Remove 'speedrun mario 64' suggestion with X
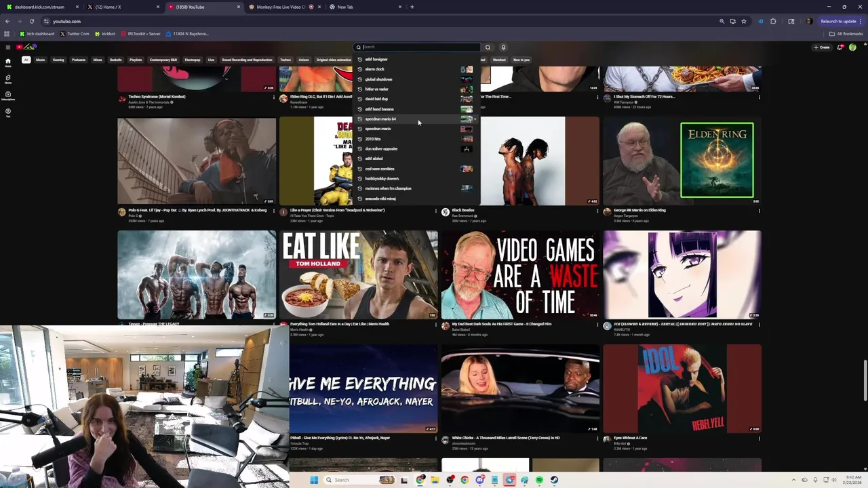This screenshot has width=868, height=488. click(x=475, y=119)
